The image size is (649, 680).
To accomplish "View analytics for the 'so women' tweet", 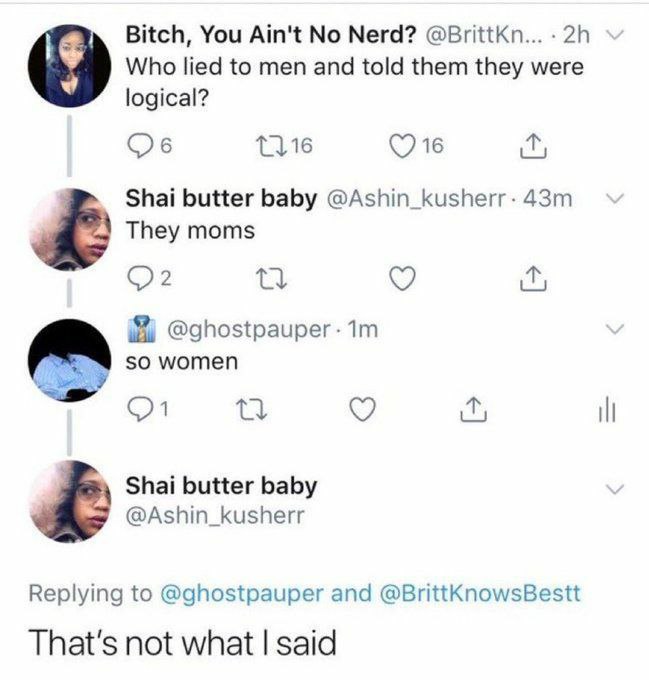I will pyautogui.click(x=598, y=408).
